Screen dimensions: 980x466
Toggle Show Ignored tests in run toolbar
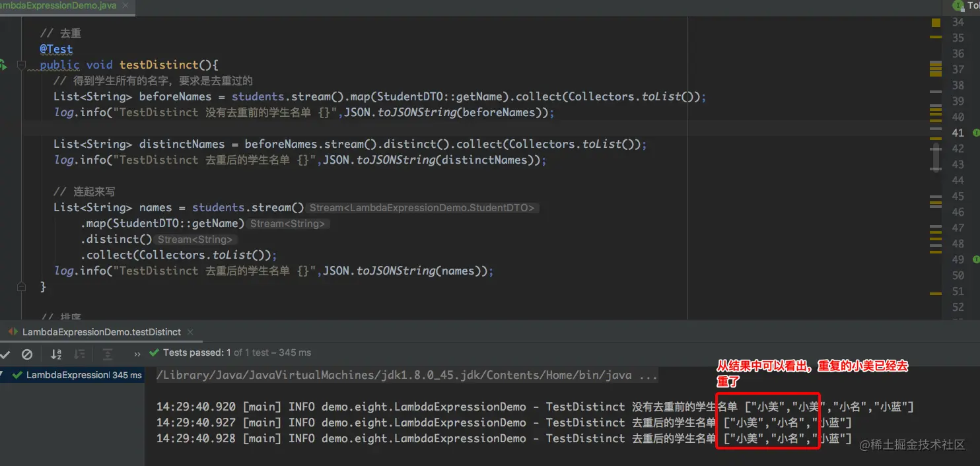tap(27, 354)
